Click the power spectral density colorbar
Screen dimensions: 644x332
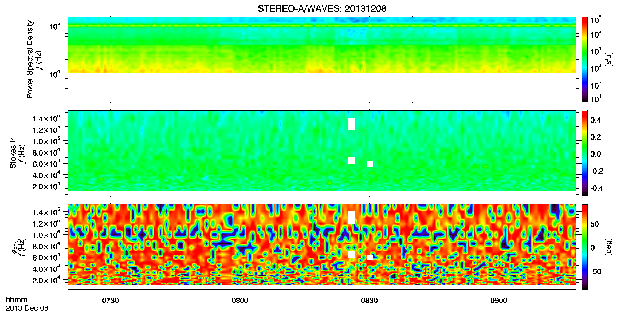(585, 59)
